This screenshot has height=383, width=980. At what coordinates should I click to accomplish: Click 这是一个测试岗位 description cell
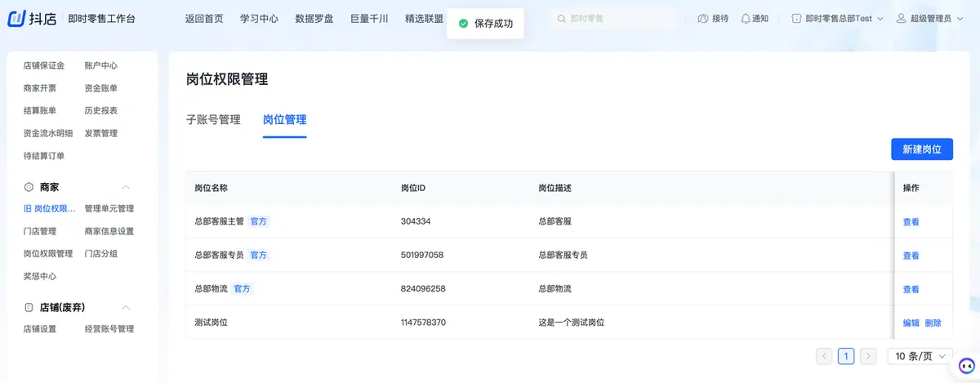tap(571, 323)
